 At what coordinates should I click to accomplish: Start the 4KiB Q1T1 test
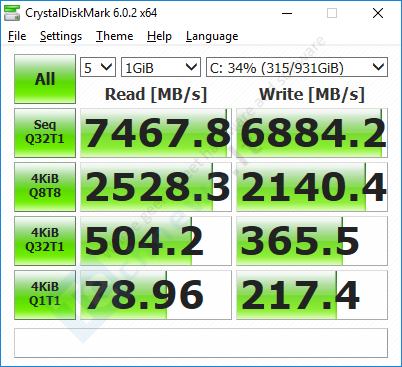[45, 295]
